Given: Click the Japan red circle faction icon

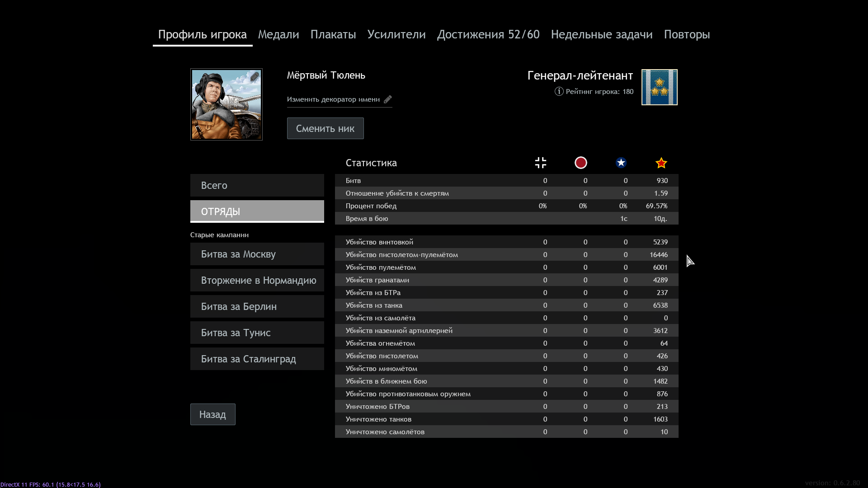Looking at the screenshot, I should [580, 163].
